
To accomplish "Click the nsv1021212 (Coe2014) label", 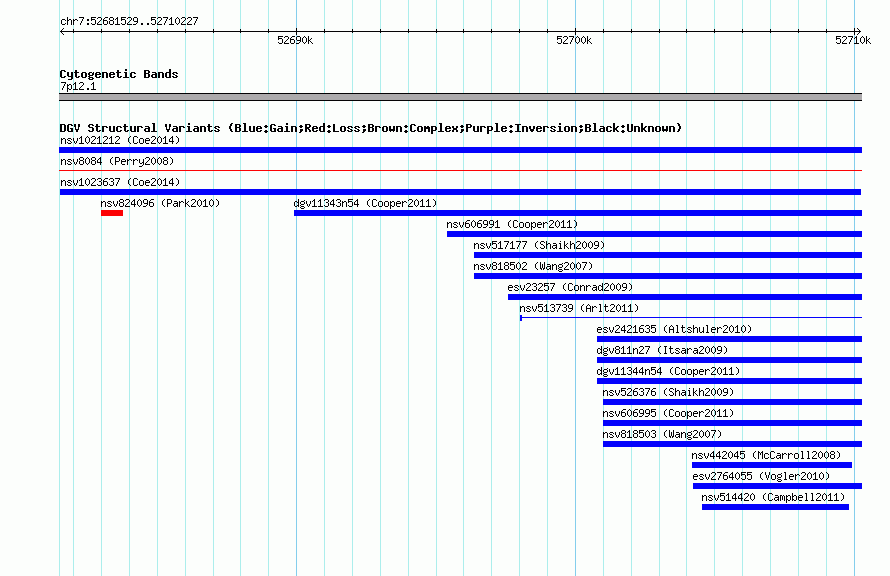I will pyautogui.click(x=120, y=140).
